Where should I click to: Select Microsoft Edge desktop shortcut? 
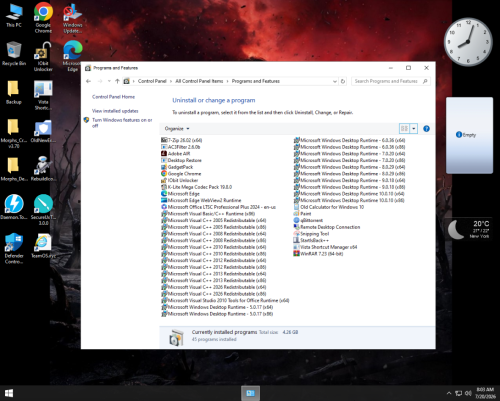73,56
